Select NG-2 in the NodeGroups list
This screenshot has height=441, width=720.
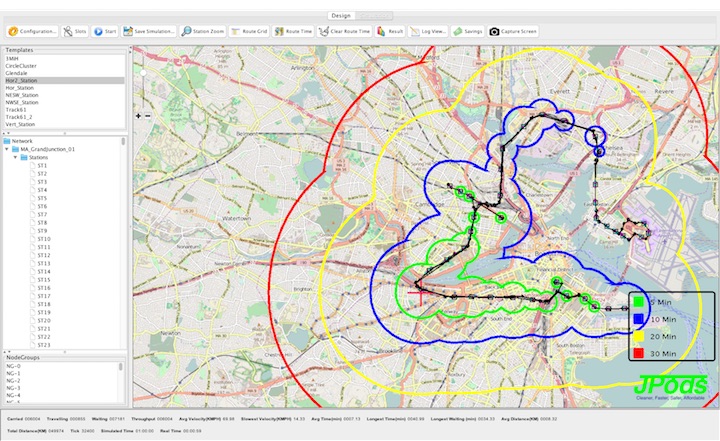[x=14, y=381]
